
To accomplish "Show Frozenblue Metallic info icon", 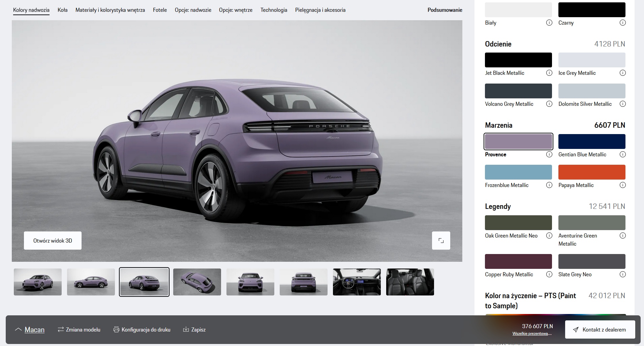I will click(549, 185).
